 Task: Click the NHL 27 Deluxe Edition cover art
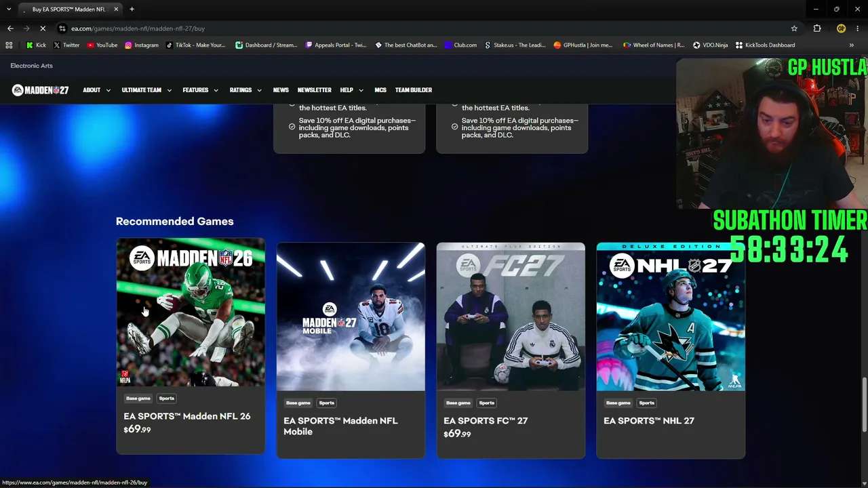click(x=671, y=317)
